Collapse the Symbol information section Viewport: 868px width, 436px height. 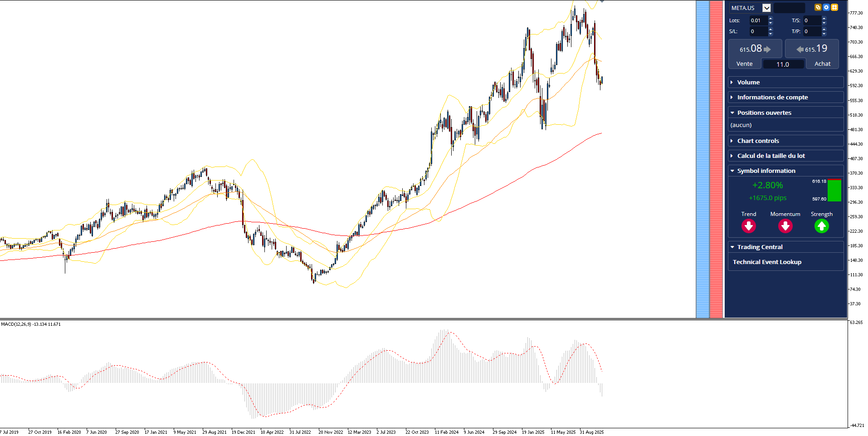786,171
